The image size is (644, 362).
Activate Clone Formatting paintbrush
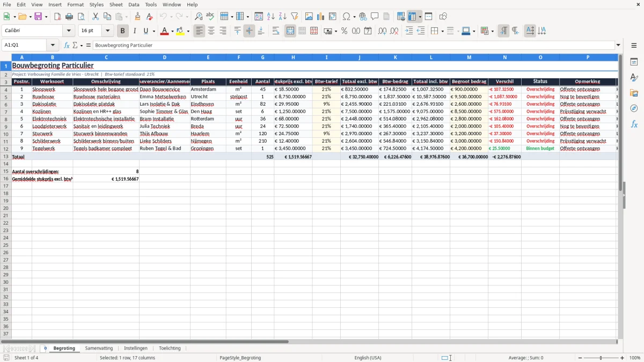tap(137, 17)
